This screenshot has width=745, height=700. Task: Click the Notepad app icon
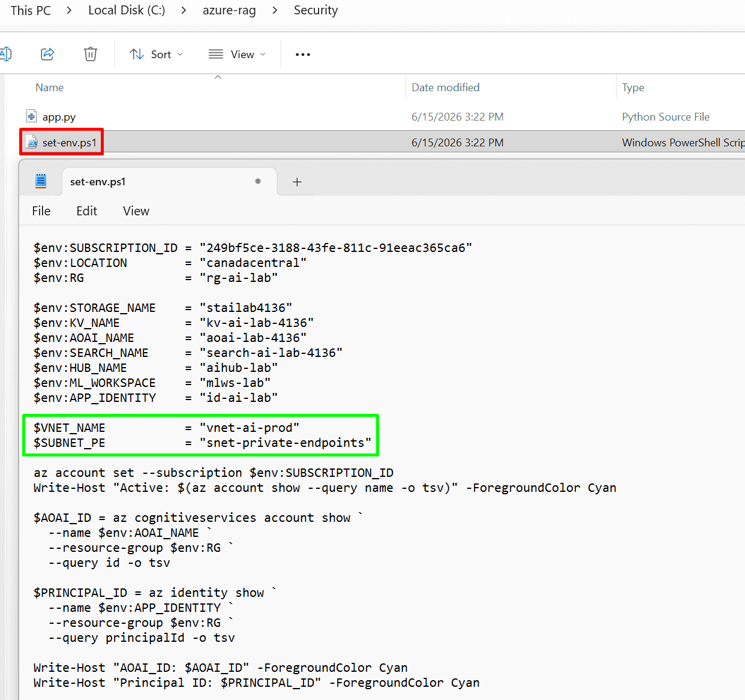pos(41,181)
